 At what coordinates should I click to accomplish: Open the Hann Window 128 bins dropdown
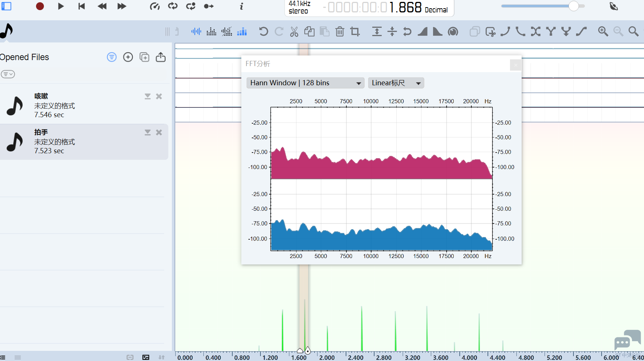pos(305,83)
